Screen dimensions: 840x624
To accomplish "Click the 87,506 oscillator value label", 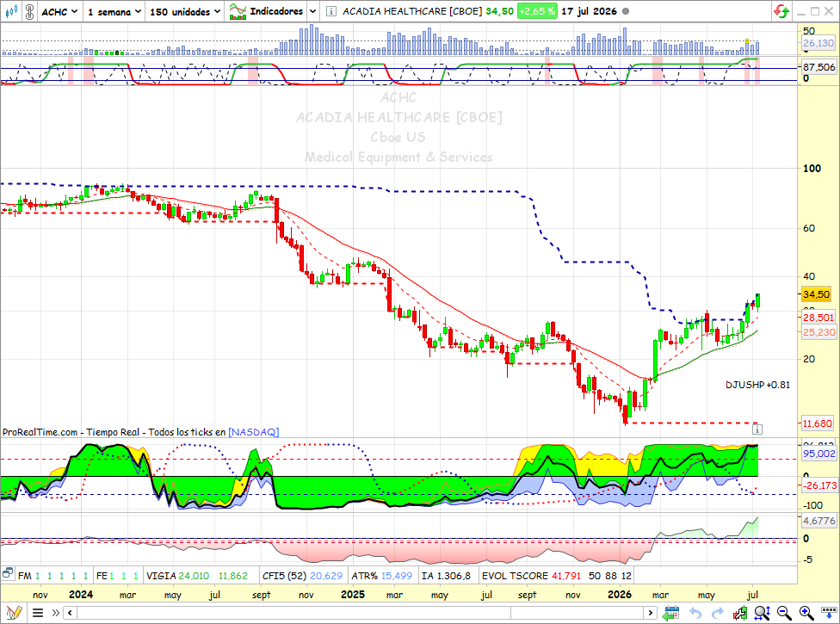I will click(819, 67).
